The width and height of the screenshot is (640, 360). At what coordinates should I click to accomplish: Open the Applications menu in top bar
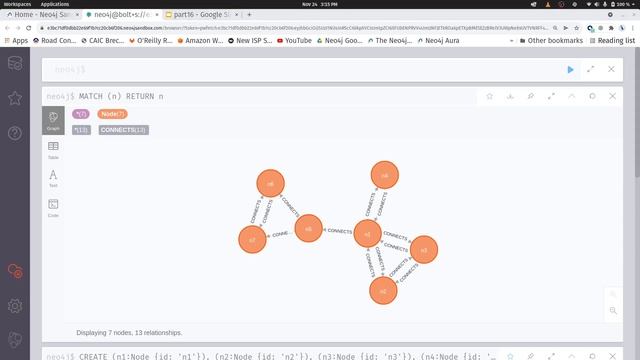55,4
